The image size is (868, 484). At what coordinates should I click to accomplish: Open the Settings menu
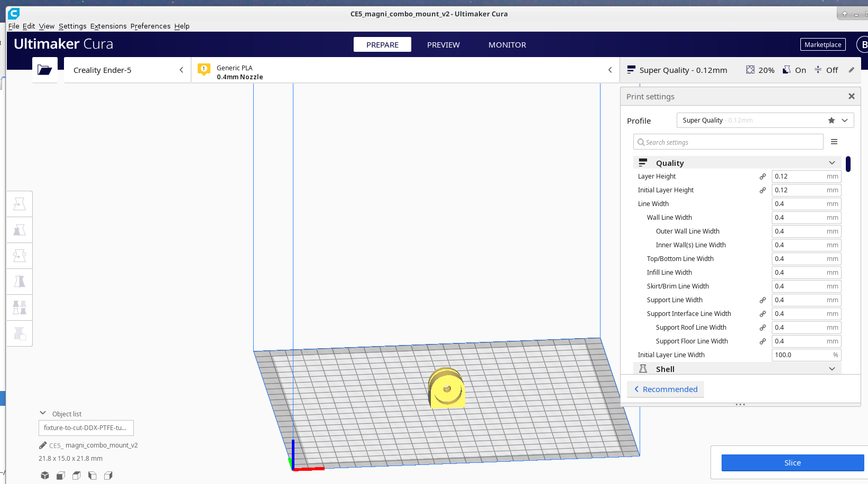(x=72, y=26)
